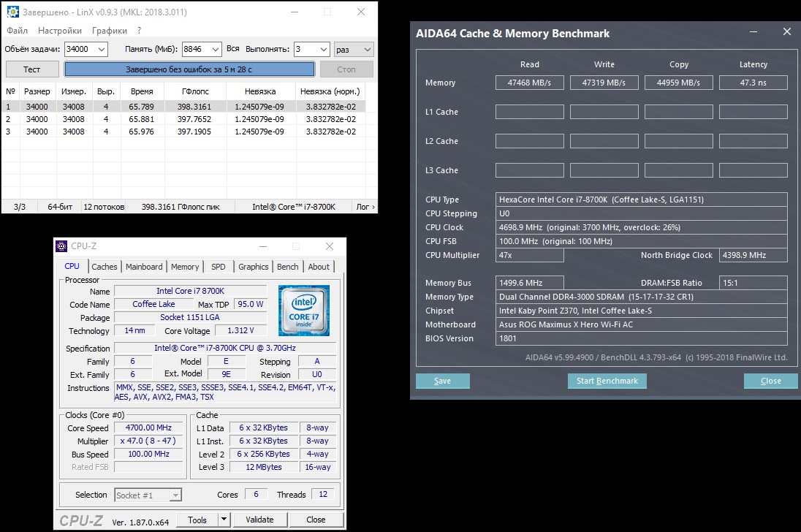
Task: Switch to the Memory tab in CPU-Z
Action: point(185,267)
